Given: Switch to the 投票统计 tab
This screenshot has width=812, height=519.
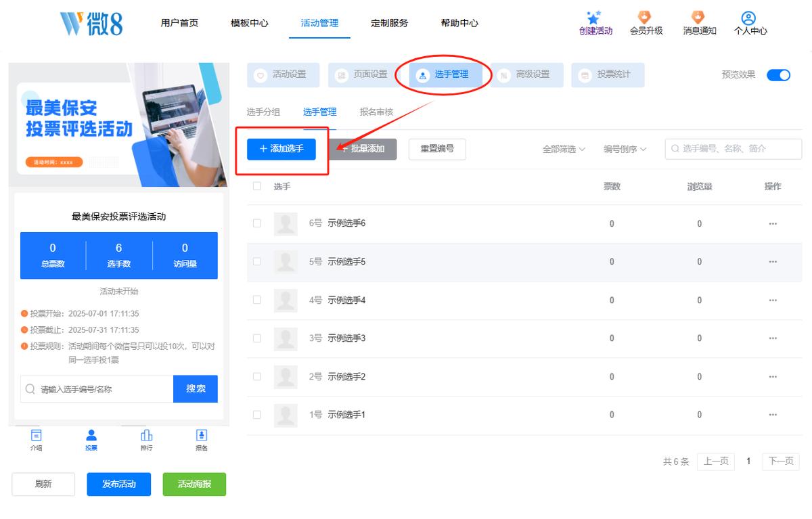Looking at the screenshot, I should coord(608,75).
